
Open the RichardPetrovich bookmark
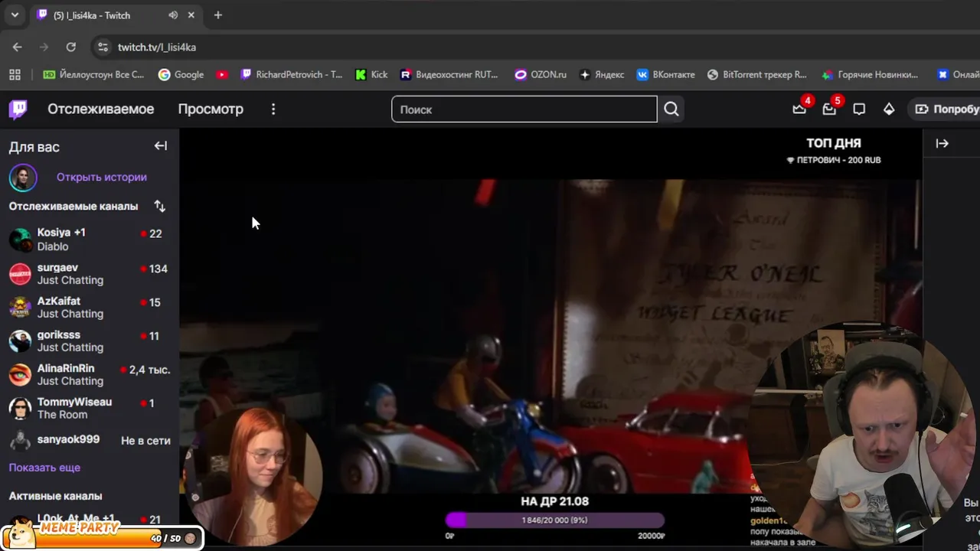(291, 74)
